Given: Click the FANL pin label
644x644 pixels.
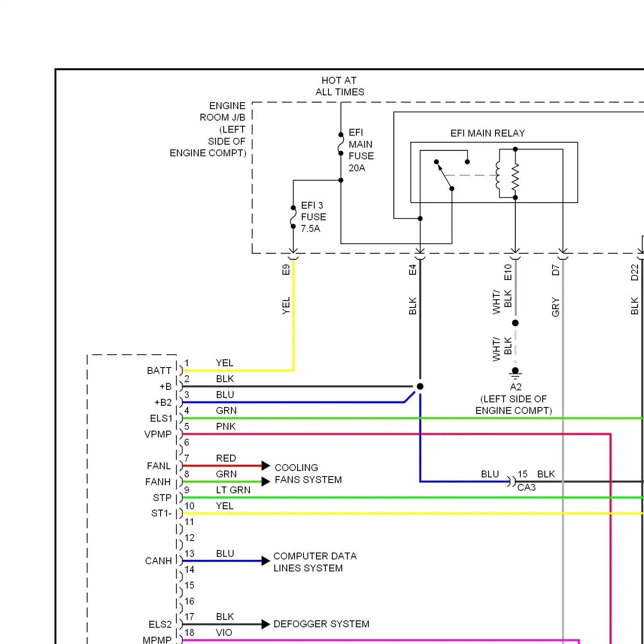Looking at the screenshot, I should point(158,466).
